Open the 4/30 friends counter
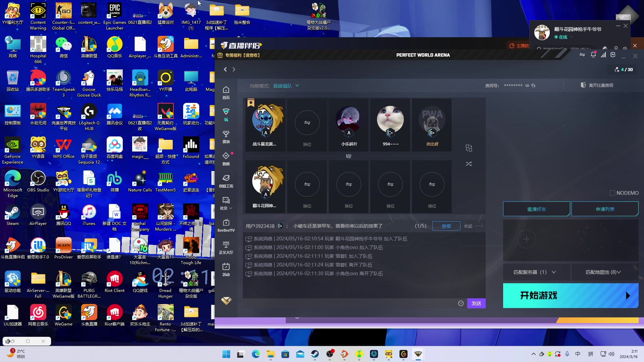The width and height of the screenshot is (644, 362). pyautogui.click(x=624, y=69)
